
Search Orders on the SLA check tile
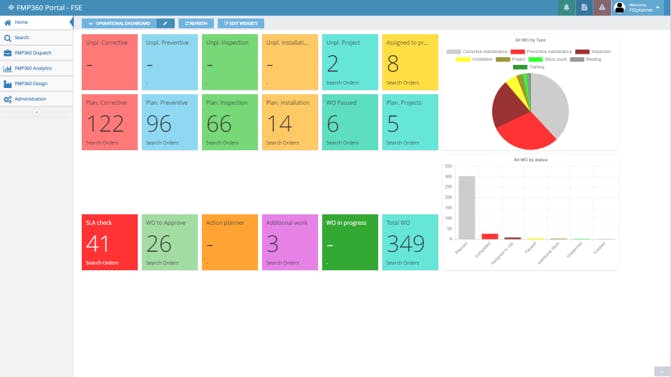(x=102, y=263)
